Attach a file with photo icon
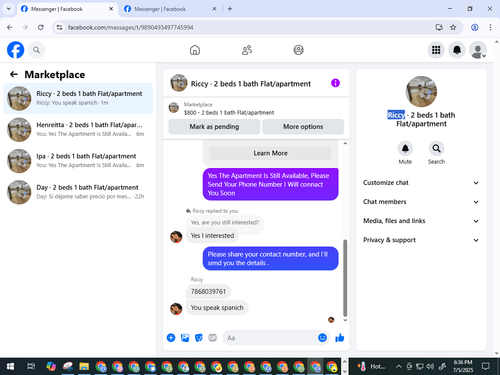 click(185, 338)
